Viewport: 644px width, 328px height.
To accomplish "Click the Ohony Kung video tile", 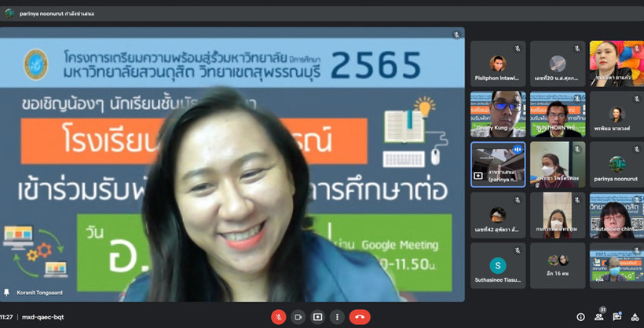I will [498, 115].
